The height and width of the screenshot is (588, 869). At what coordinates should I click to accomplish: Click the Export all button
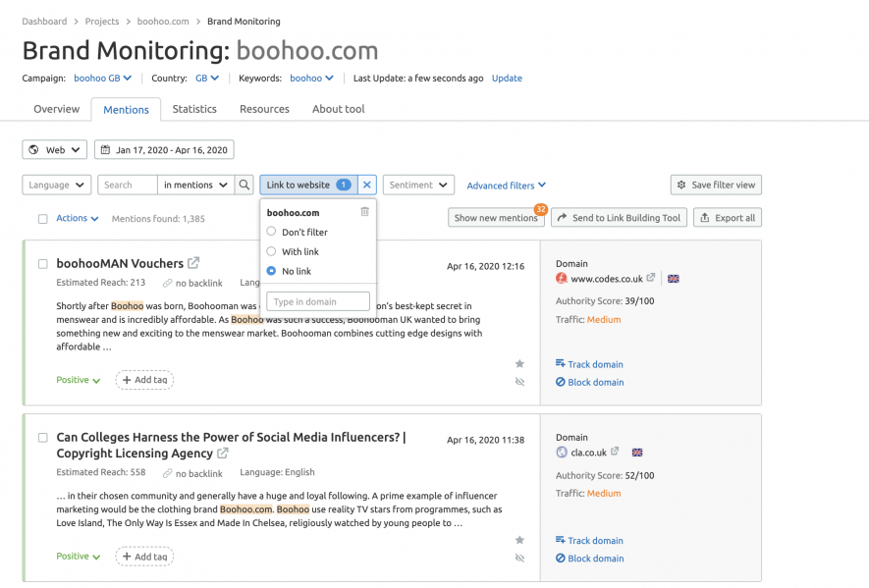click(x=728, y=218)
